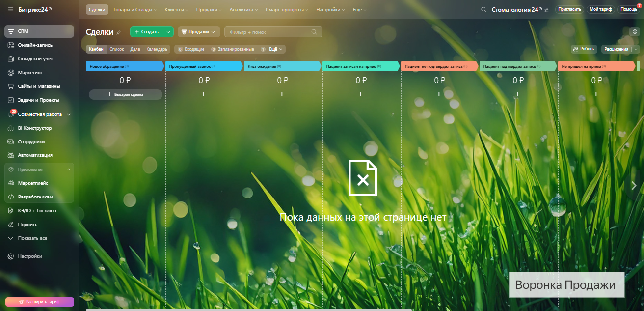Click the Пациент не подтвердил запись stage header
This screenshot has width=644, height=311.
click(440, 66)
